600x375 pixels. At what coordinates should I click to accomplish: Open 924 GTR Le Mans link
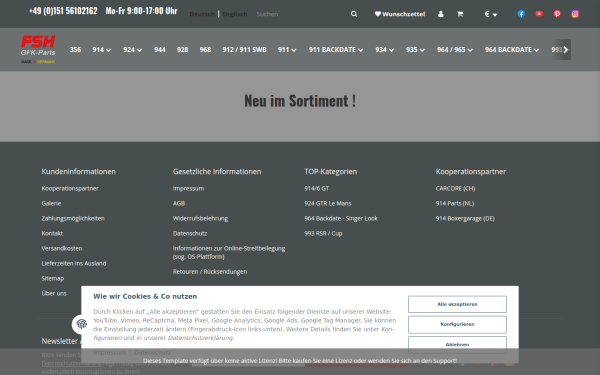[x=328, y=203]
